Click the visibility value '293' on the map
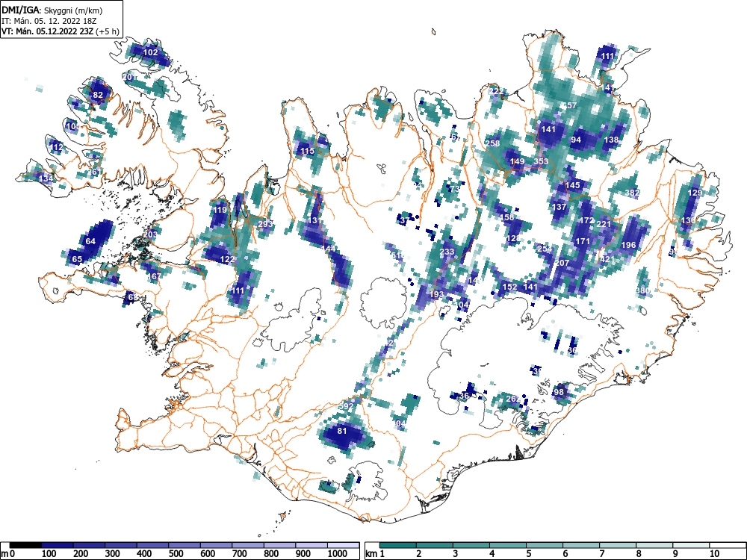 click(x=265, y=224)
